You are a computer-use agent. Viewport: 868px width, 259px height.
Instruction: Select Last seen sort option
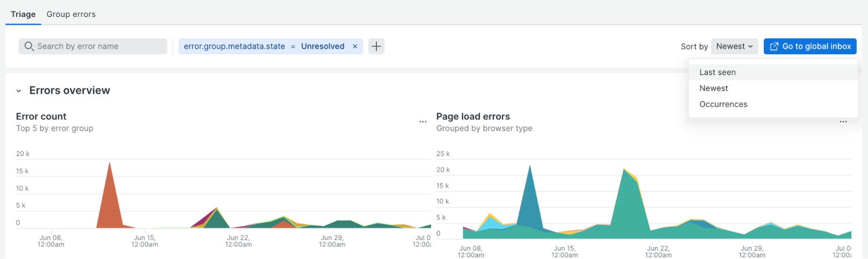pos(717,73)
